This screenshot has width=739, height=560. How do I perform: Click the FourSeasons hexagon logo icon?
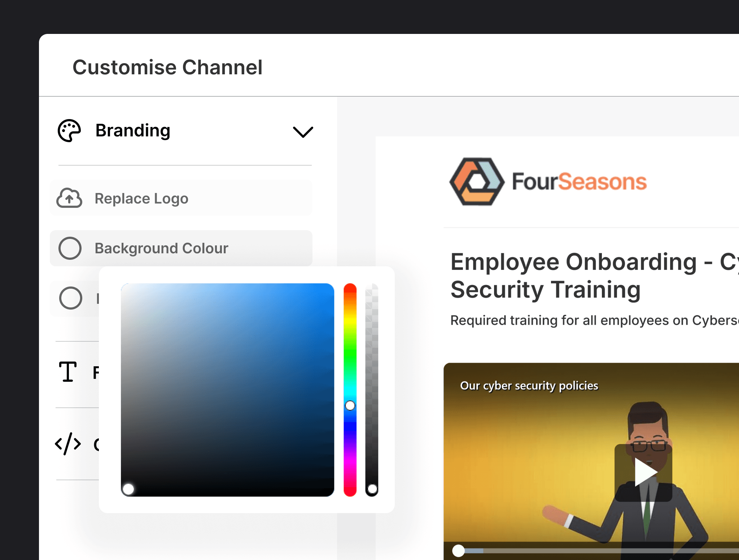[476, 181]
